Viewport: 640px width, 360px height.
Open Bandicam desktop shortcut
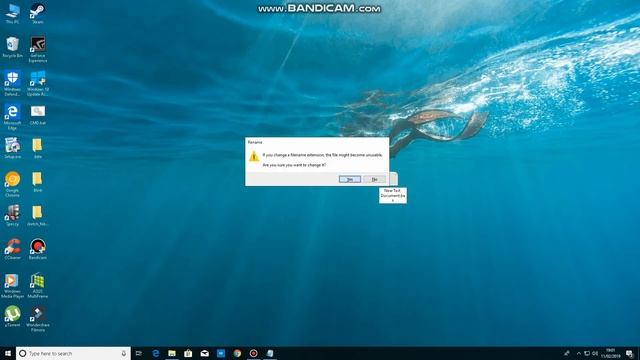[38, 249]
